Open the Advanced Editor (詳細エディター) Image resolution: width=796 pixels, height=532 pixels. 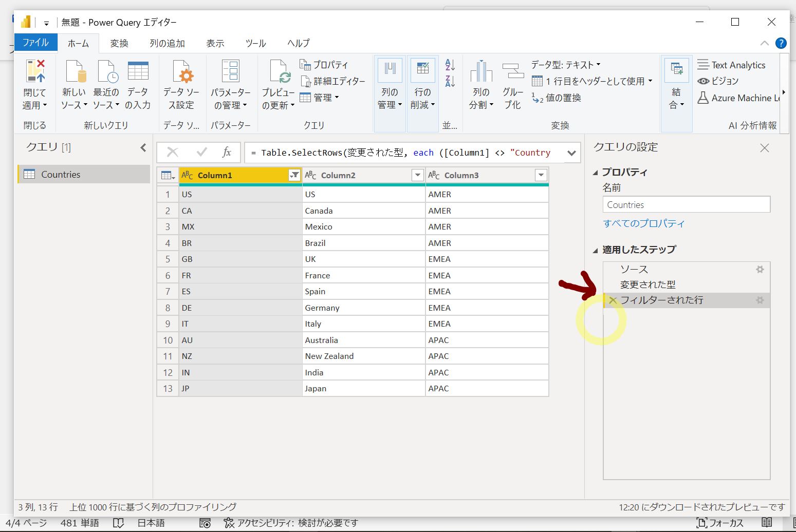(332, 81)
